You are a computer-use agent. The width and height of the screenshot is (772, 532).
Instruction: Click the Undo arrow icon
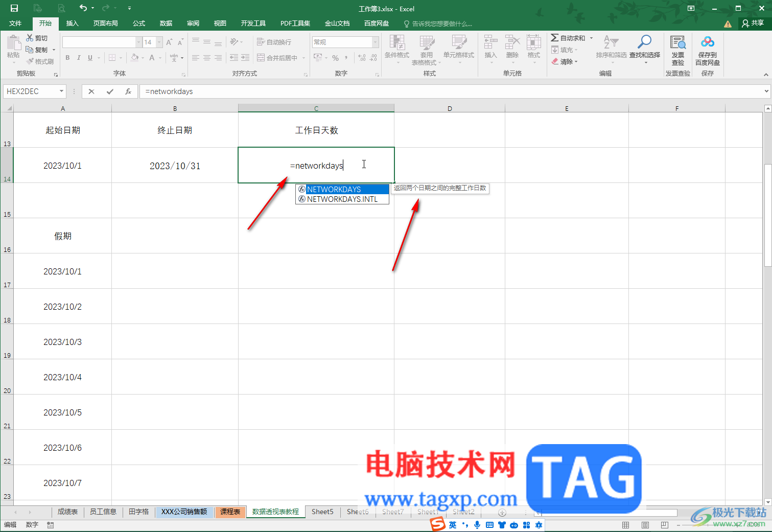click(83, 8)
